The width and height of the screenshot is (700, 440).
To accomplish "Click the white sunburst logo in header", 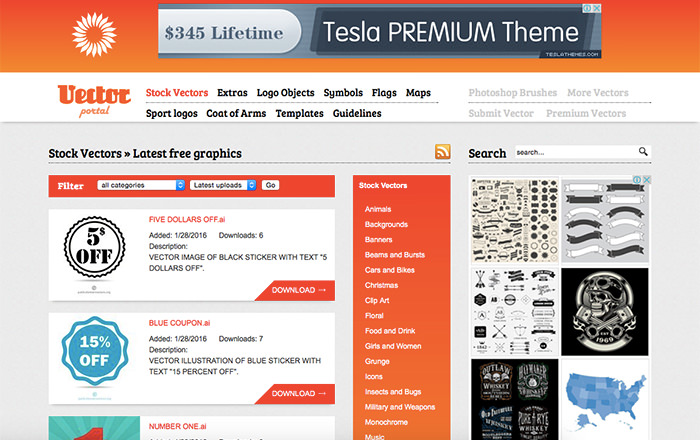I will (x=94, y=34).
